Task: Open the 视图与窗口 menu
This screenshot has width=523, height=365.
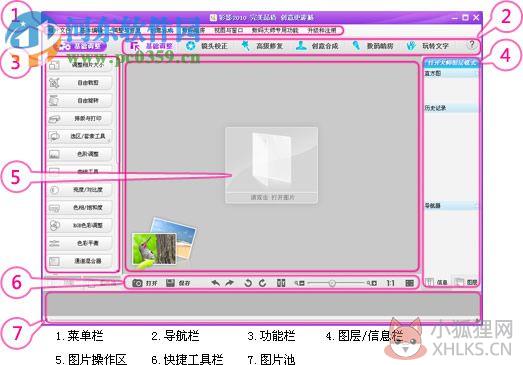Action: [x=229, y=30]
